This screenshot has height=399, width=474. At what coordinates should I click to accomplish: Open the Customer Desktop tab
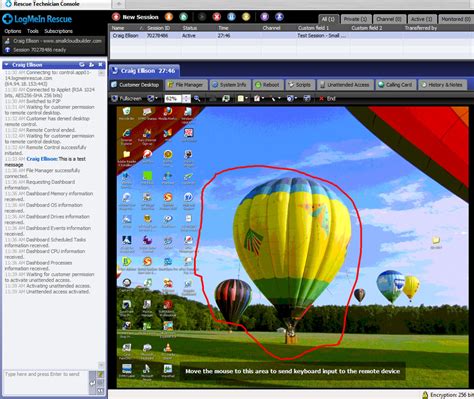tap(136, 85)
